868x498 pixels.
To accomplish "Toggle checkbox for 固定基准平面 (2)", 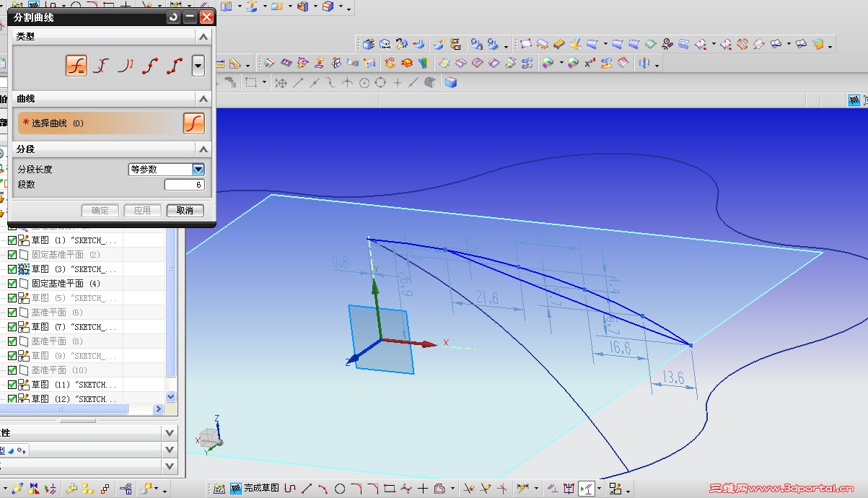I will point(12,255).
